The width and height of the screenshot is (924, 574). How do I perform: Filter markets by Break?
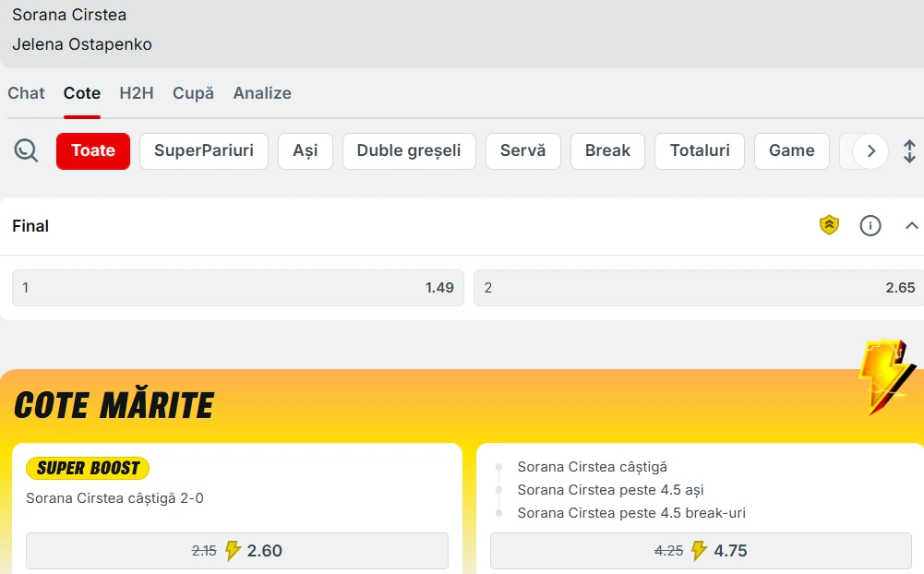click(x=607, y=150)
